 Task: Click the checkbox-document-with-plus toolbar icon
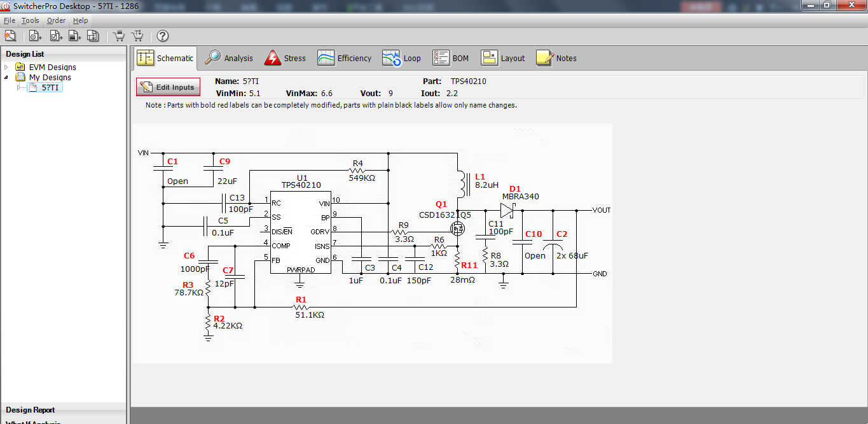point(55,36)
